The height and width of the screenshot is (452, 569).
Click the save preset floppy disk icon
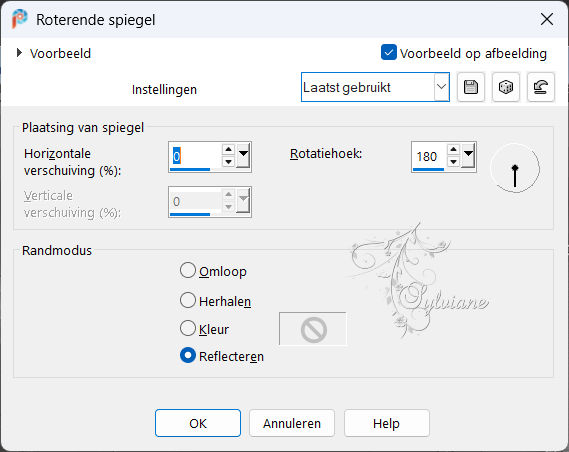471,87
